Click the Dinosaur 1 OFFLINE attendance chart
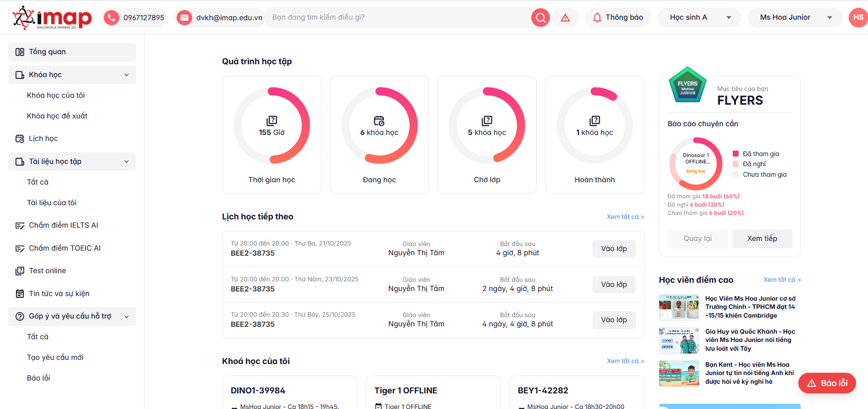The image size is (868, 409). pos(696,164)
